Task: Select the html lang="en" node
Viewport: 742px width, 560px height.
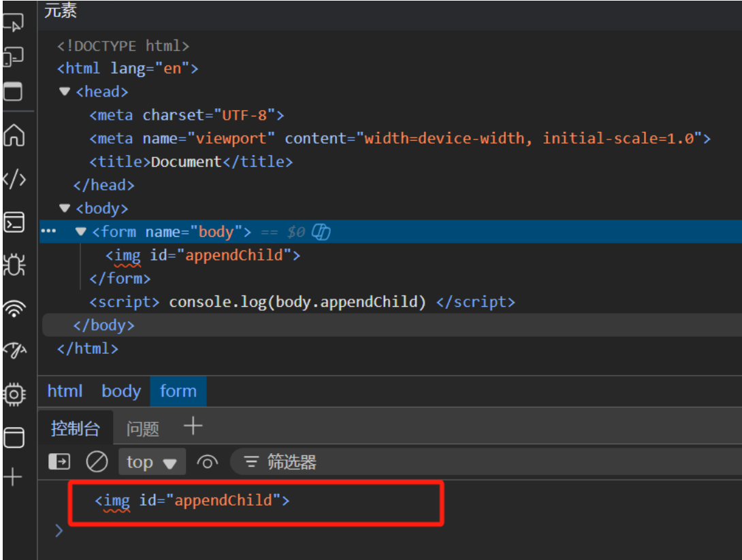Action: [x=127, y=69]
